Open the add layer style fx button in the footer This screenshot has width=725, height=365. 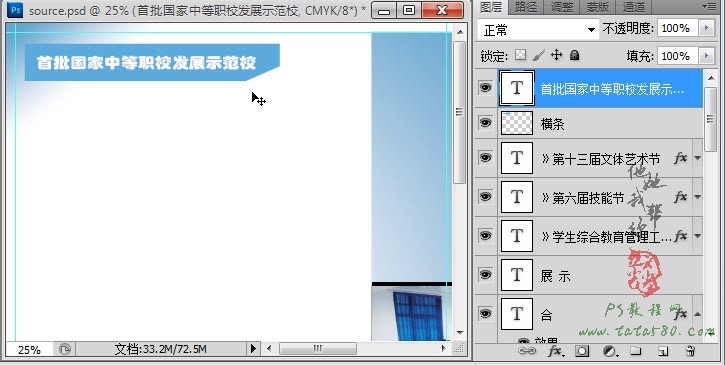pos(555,352)
